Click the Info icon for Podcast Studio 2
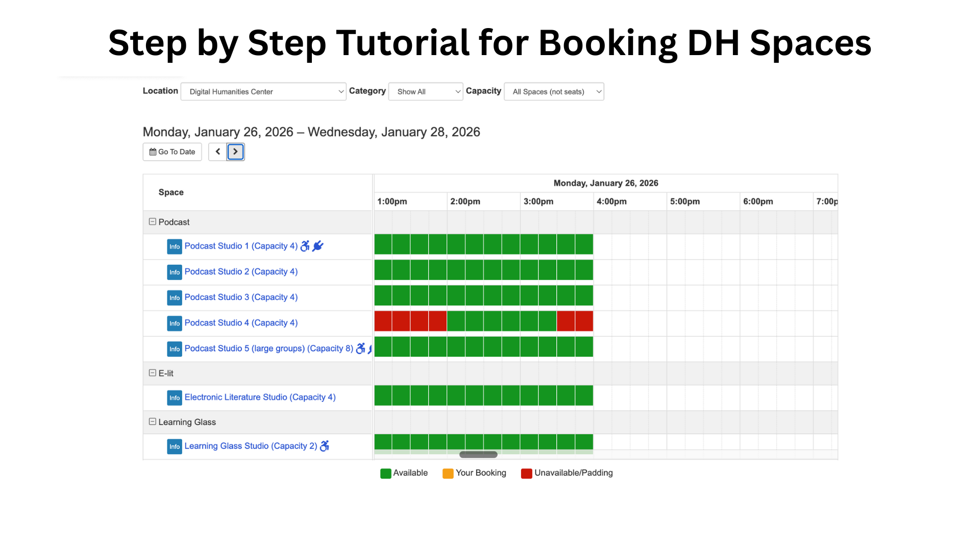 (x=174, y=272)
